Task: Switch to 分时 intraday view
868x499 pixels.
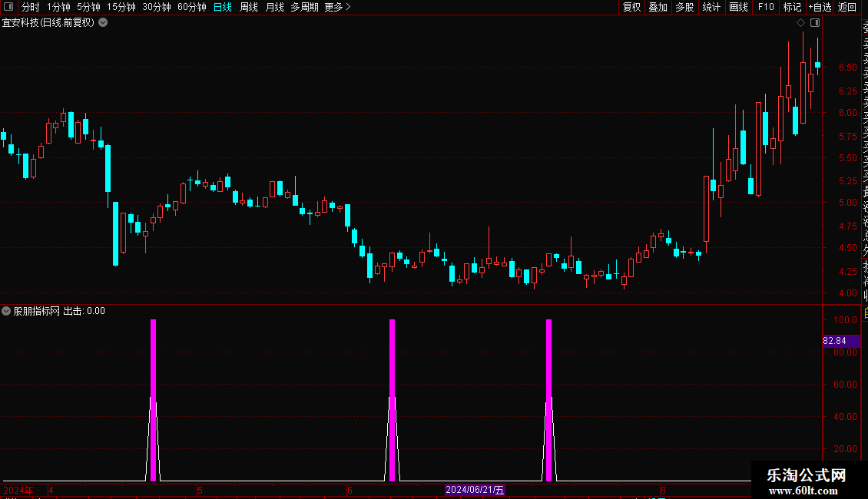Action: point(31,7)
